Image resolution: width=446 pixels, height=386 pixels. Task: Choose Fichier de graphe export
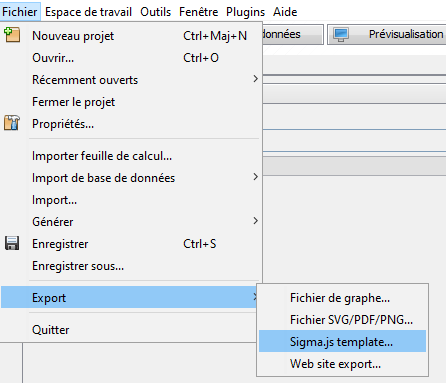[342, 298]
